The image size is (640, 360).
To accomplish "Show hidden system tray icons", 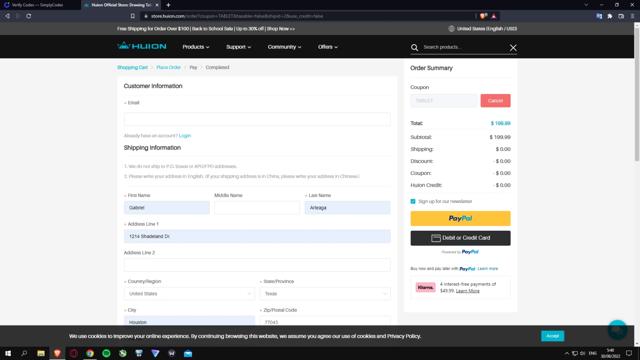I will tap(567, 353).
